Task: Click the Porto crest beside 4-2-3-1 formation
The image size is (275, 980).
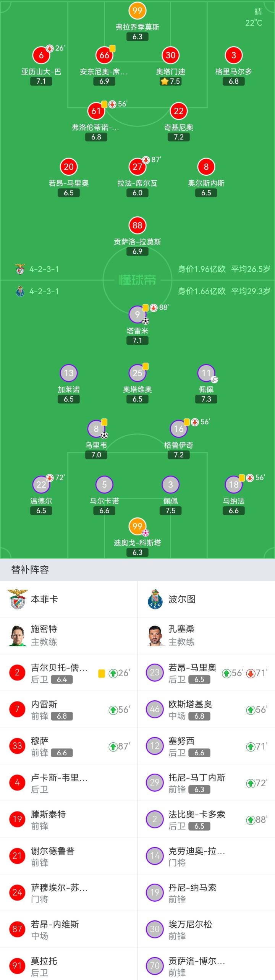Action: point(20,291)
